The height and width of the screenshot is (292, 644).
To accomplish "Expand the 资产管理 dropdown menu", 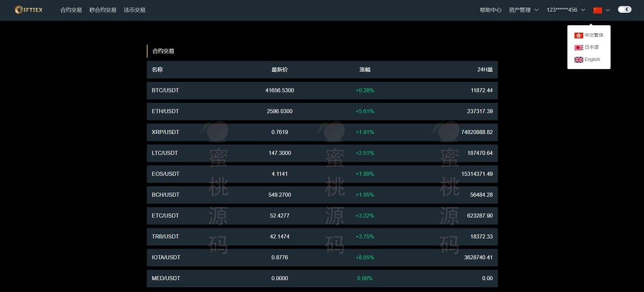I will 523,10.
